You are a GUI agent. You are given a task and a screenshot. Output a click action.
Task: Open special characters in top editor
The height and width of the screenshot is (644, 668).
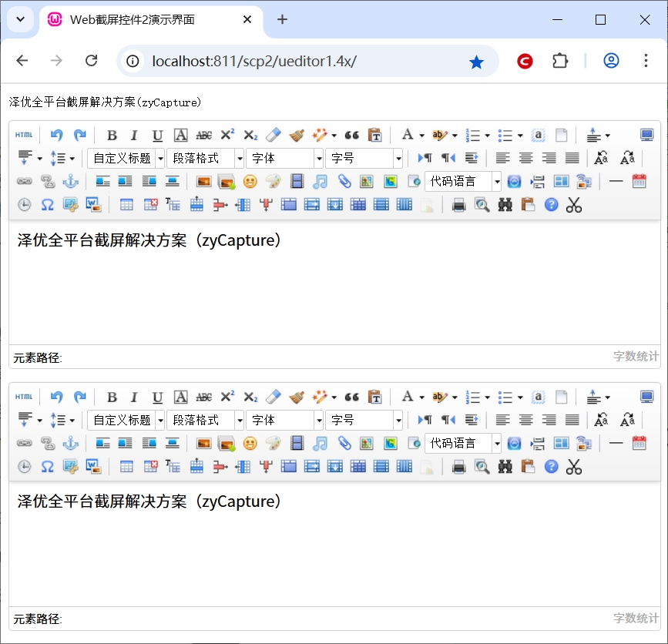(x=47, y=205)
